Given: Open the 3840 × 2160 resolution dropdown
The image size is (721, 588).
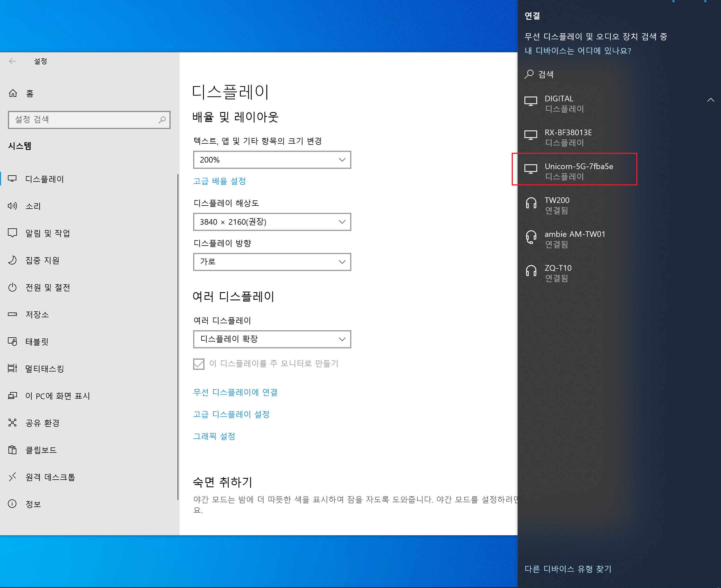Looking at the screenshot, I should pos(272,222).
